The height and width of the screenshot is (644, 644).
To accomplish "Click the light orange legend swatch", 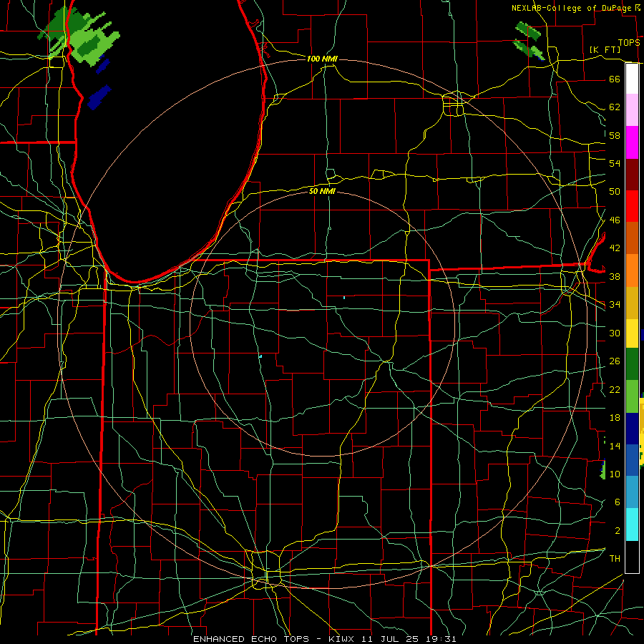I will pos(632,270).
